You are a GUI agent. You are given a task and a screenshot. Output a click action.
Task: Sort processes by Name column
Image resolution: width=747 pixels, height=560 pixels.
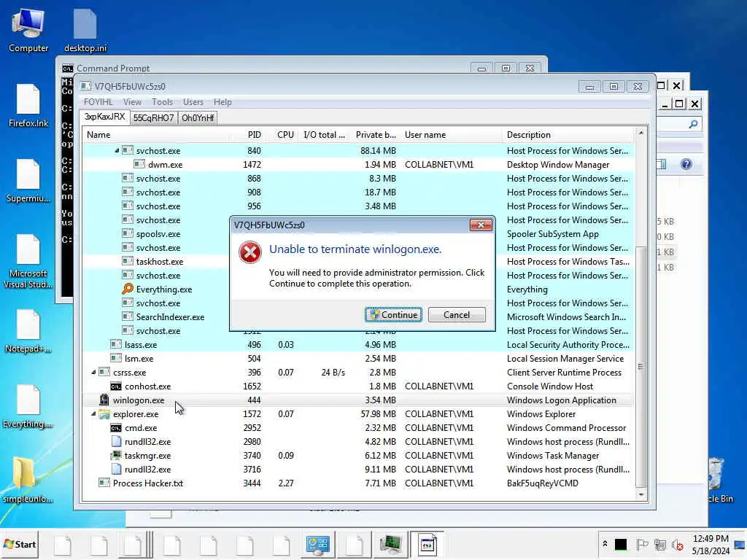coord(158,135)
